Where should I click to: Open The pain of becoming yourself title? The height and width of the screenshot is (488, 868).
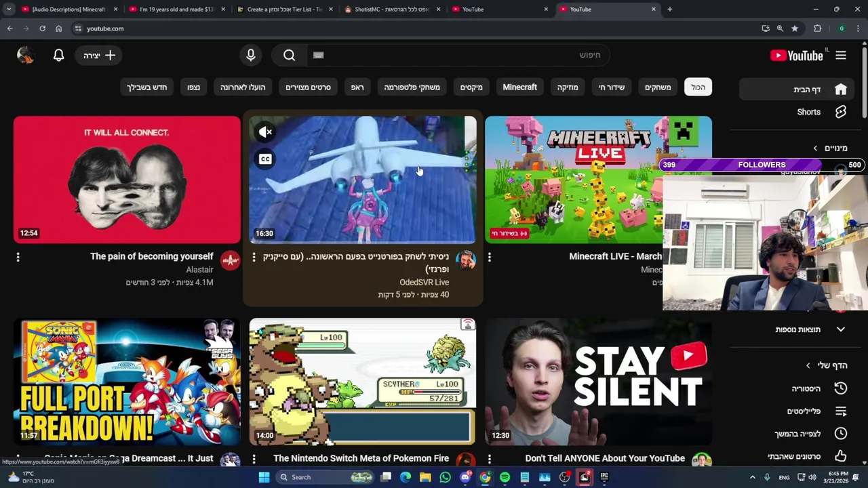pyautogui.click(x=152, y=256)
